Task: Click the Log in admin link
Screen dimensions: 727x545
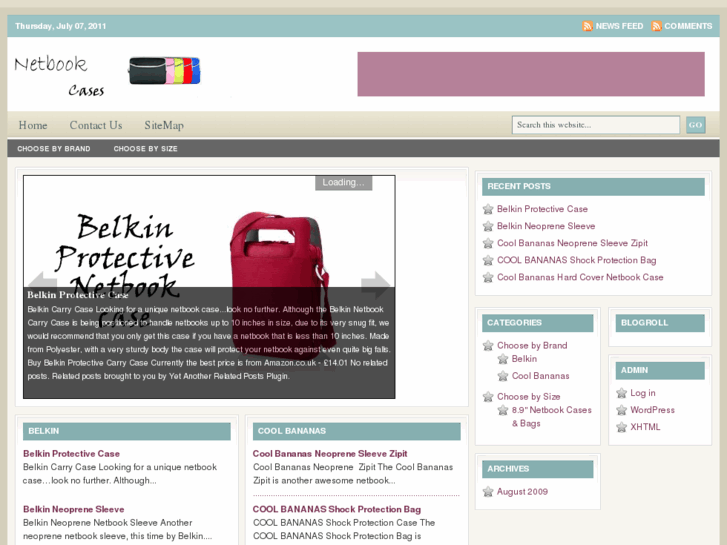Action: 643,393
